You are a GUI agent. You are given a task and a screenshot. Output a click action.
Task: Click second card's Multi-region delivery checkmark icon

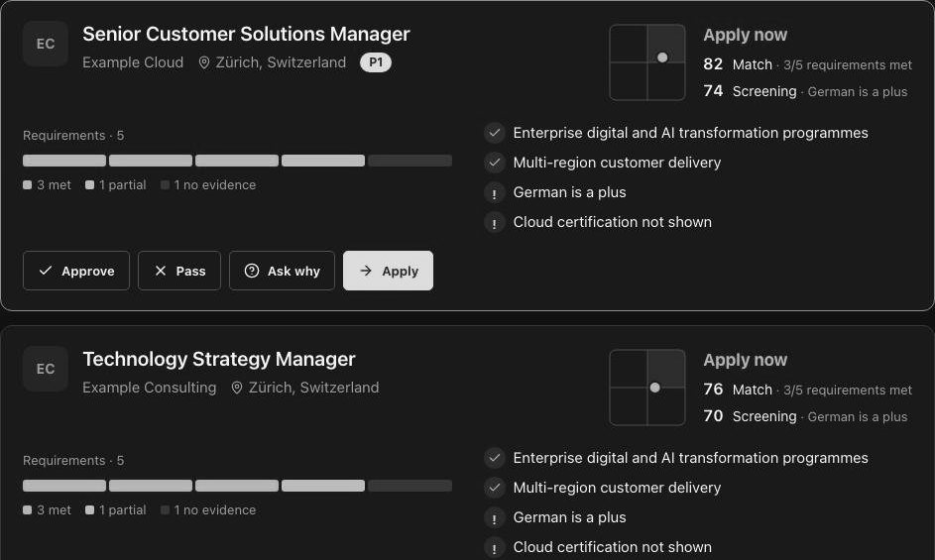click(495, 488)
